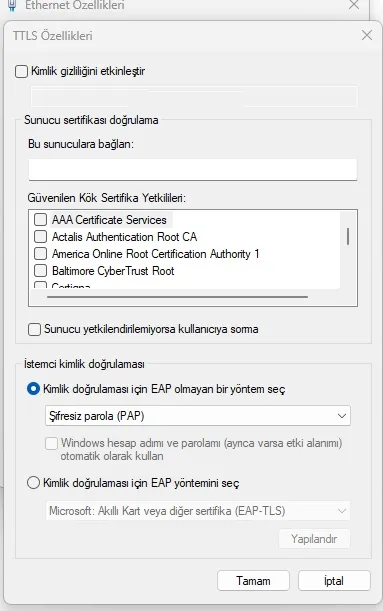This screenshot has width=383, height=611.
Task: Open the Microsoft Akıllı Kart EAP-TLS dropdown
Action: 198,511
